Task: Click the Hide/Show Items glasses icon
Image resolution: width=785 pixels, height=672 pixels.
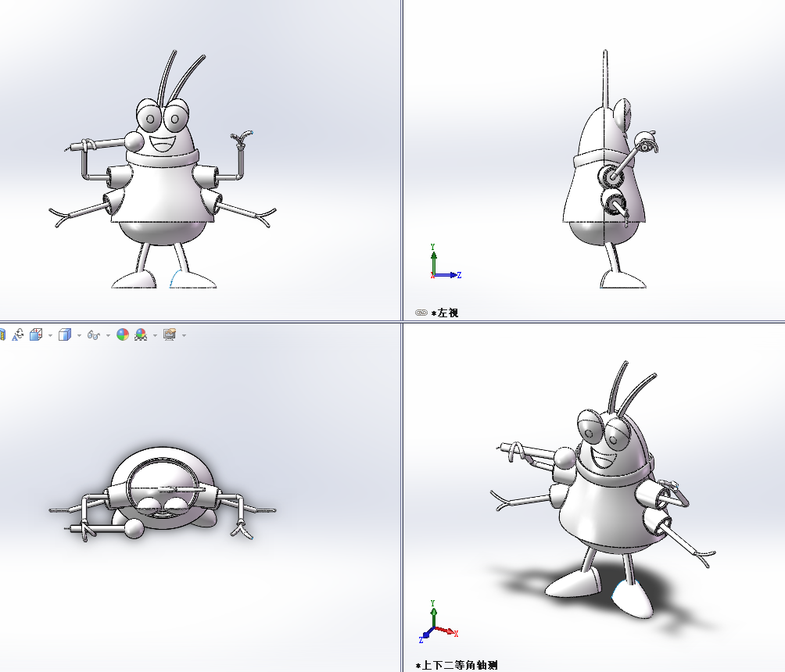Action: point(94,334)
